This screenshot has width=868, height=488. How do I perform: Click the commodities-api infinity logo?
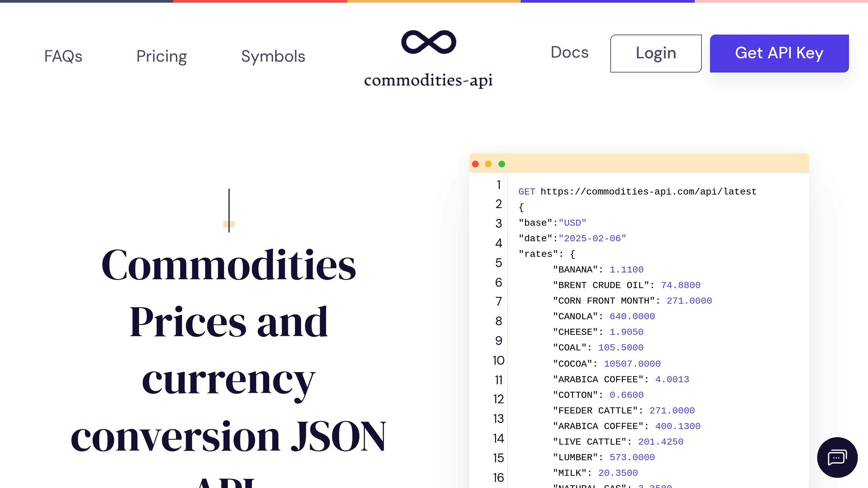429,42
